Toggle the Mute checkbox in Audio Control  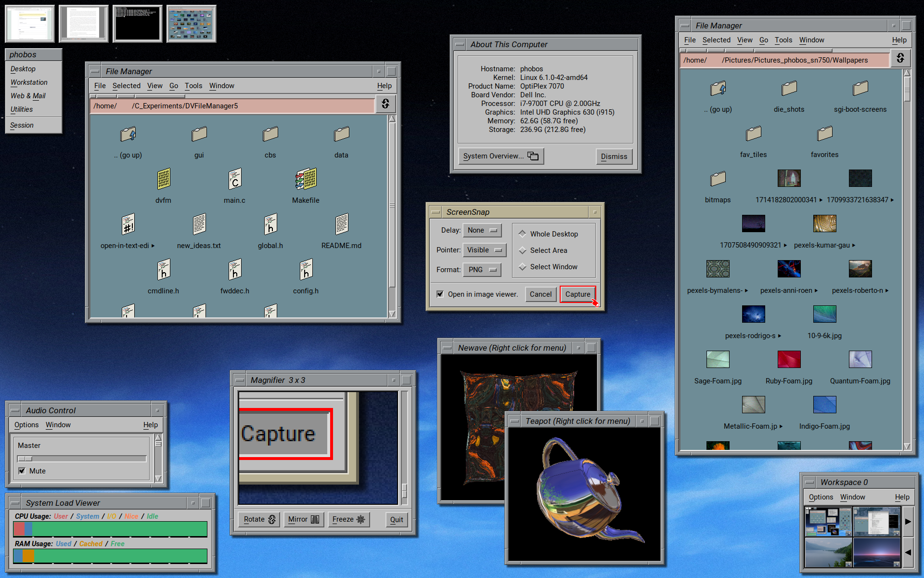coord(22,471)
